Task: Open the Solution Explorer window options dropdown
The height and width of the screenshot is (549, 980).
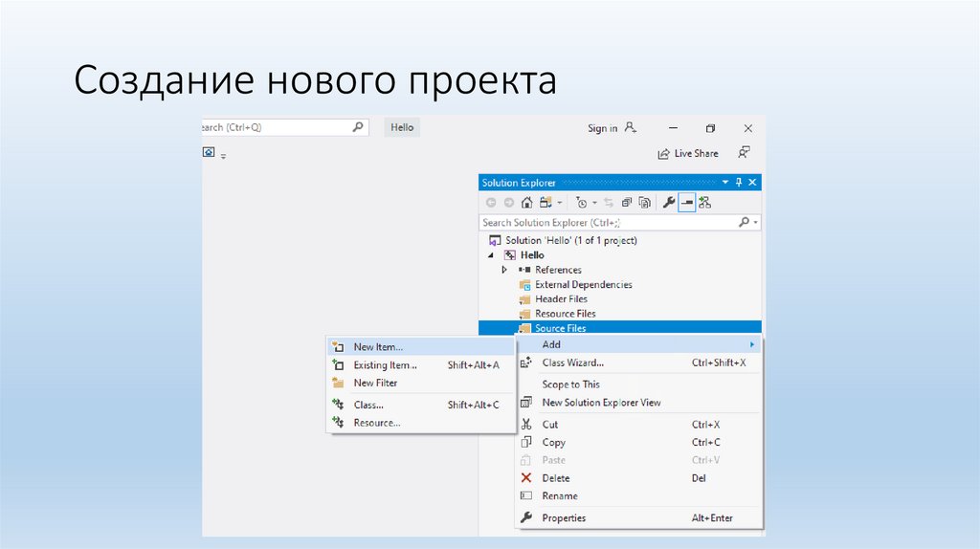Action: pyautogui.click(x=725, y=183)
